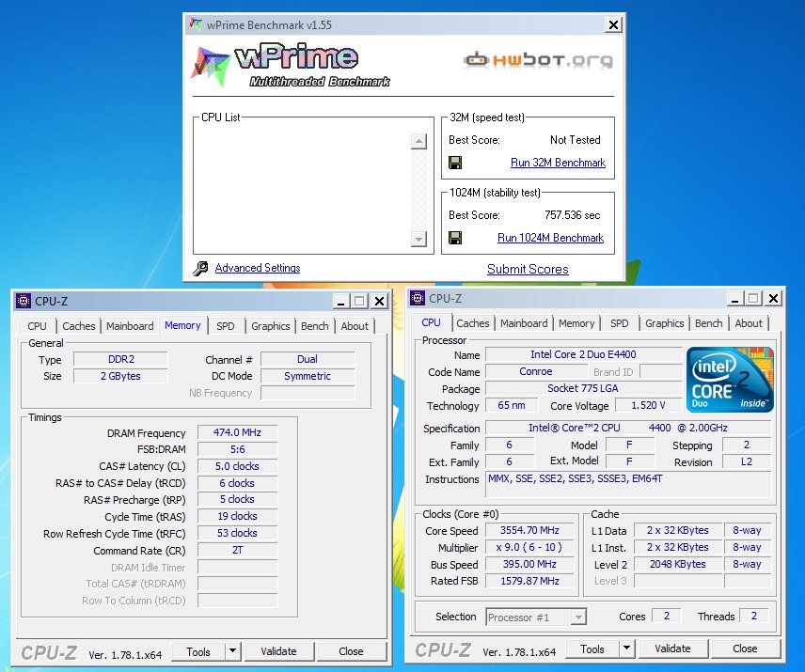Viewport: 805px width, 672px height.
Task: Click the memory Type DDR2 field
Action: (120, 359)
